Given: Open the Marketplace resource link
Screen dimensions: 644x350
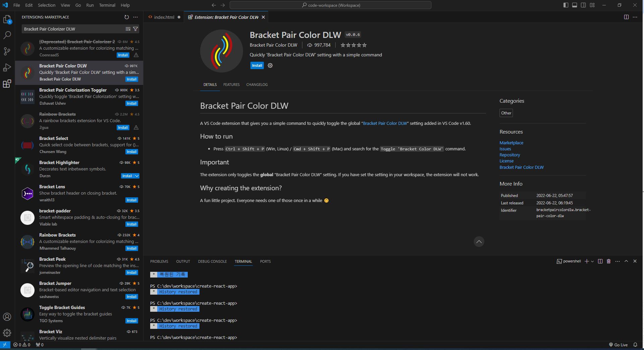Looking at the screenshot, I should [x=511, y=143].
